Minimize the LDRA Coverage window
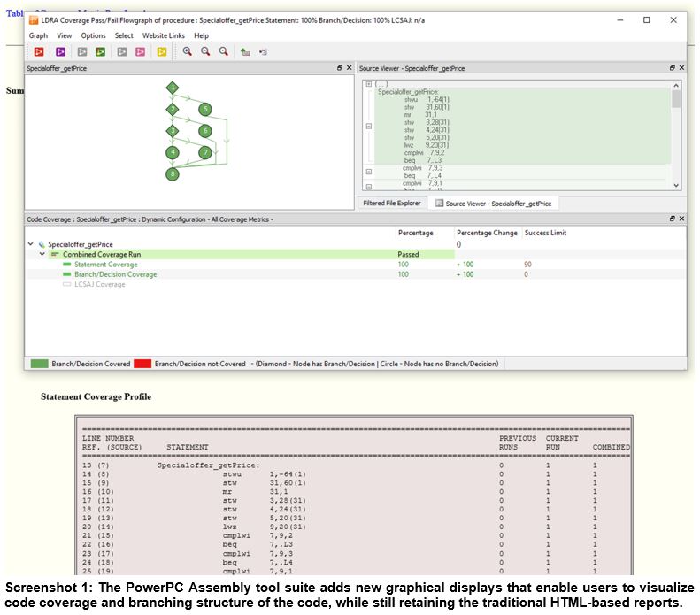Screen dimensions: 700x615 coord(620,20)
